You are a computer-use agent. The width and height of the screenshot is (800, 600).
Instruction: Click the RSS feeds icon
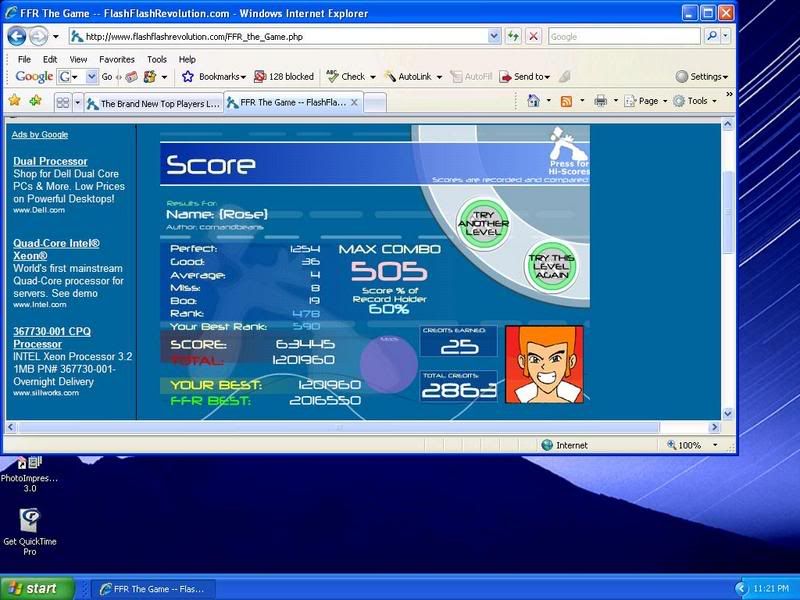point(566,101)
